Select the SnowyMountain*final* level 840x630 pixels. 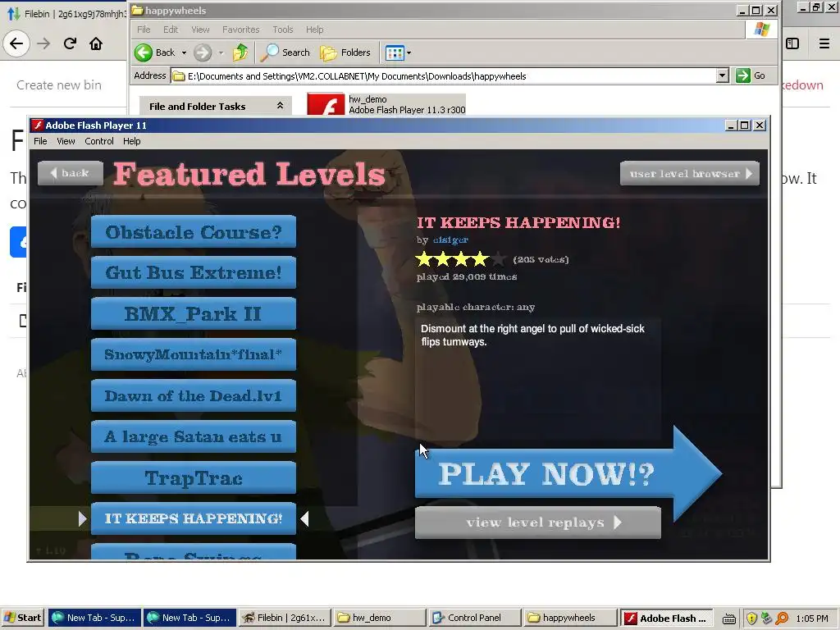tap(194, 354)
